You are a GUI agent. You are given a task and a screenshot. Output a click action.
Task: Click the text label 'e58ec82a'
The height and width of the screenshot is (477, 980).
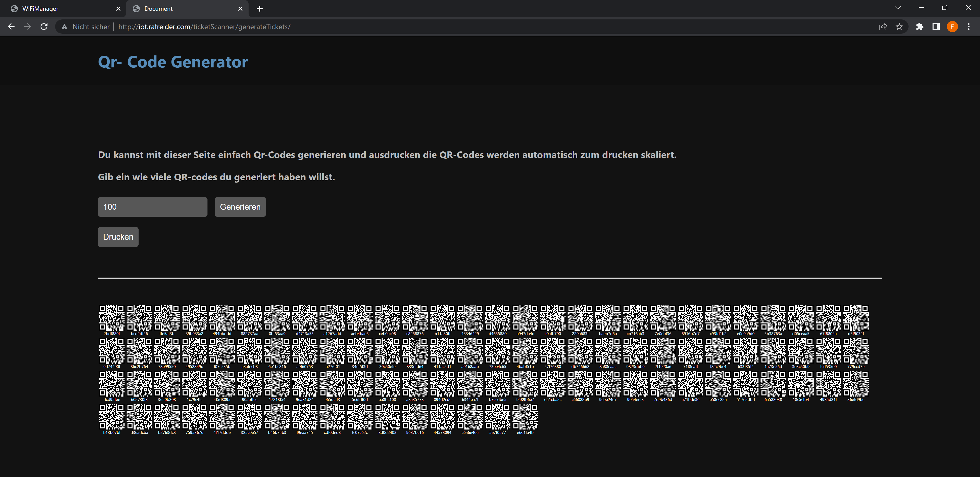coord(718,399)
